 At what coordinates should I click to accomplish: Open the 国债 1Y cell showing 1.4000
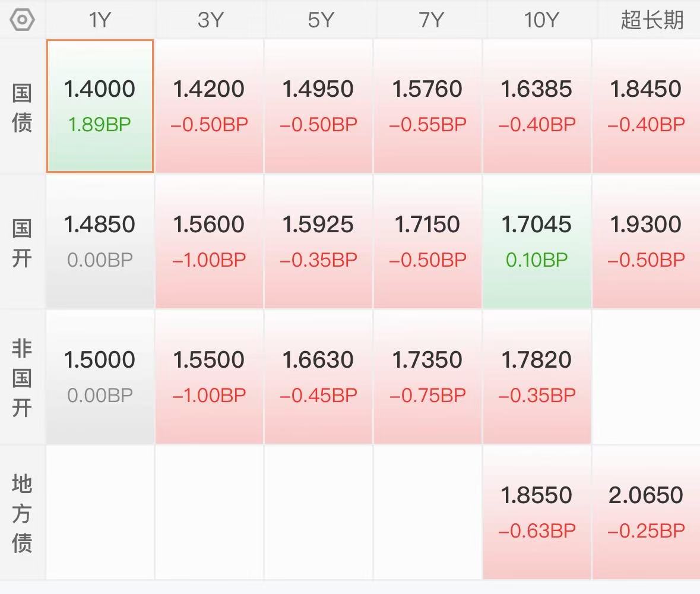point(100,106)
